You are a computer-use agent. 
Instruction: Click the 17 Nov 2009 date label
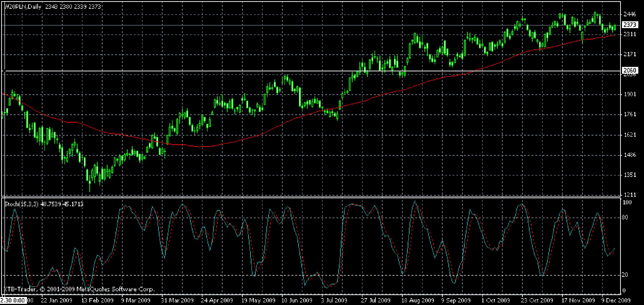click(x=578, y=300)
